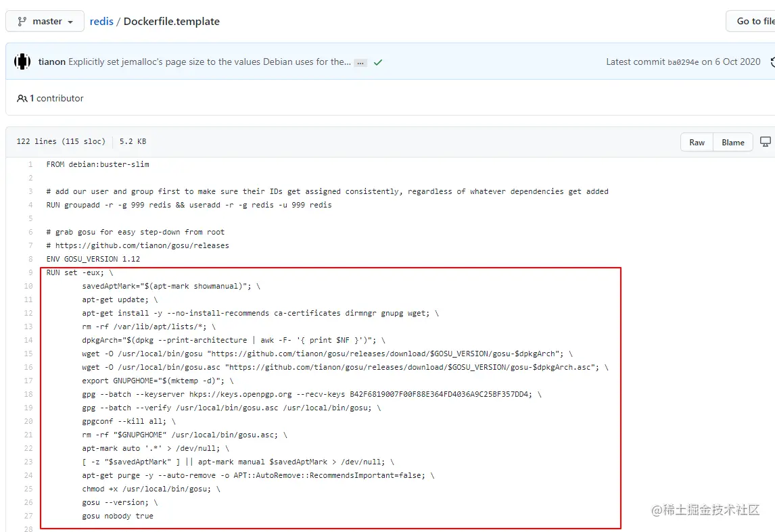
Task: Open tianon author link
Action: (x=52, y=62)
